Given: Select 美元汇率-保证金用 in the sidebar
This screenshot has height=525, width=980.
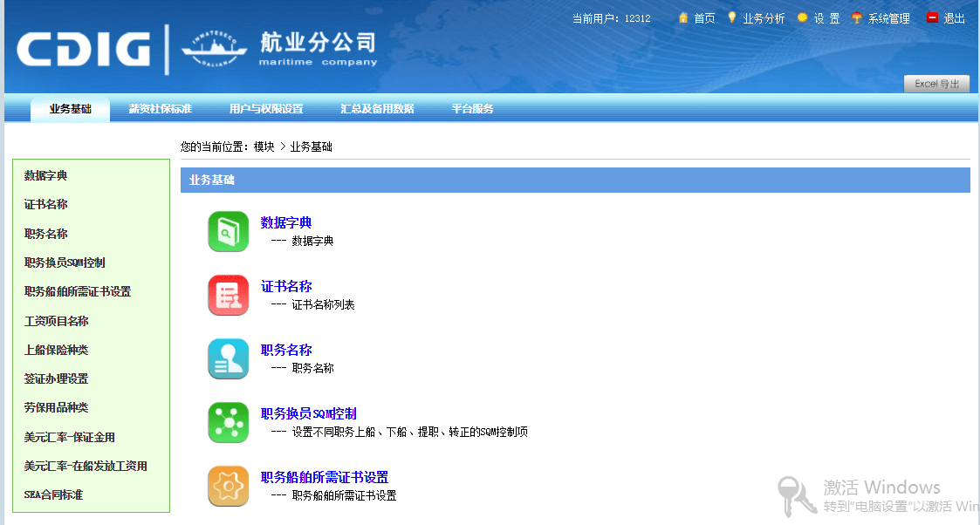Looking at the screenshot, I should [69, 437].
